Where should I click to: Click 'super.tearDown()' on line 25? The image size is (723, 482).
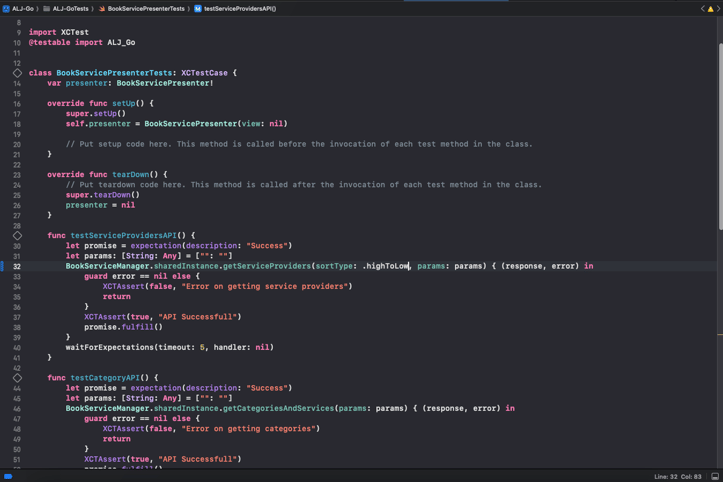click(102, 195)
